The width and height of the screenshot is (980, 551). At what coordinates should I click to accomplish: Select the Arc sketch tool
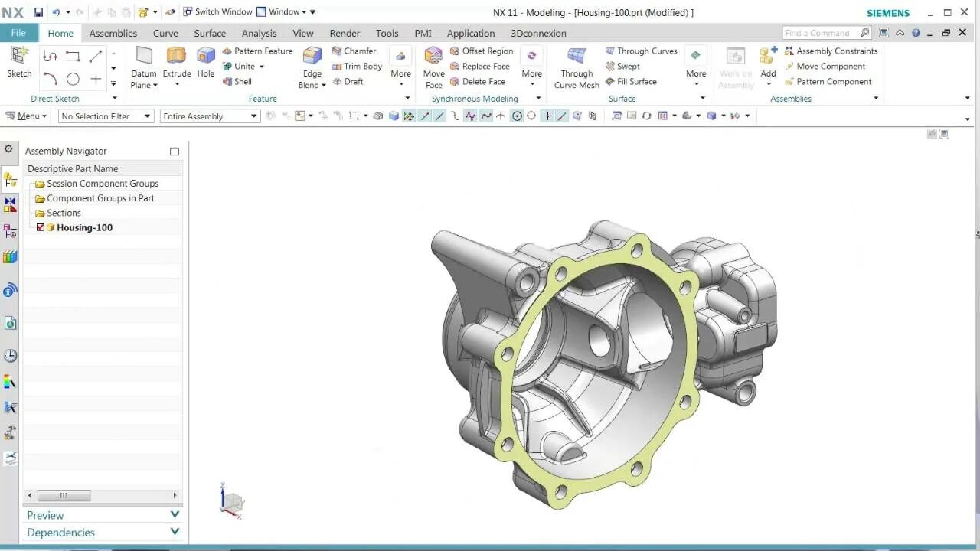(50, 79)
